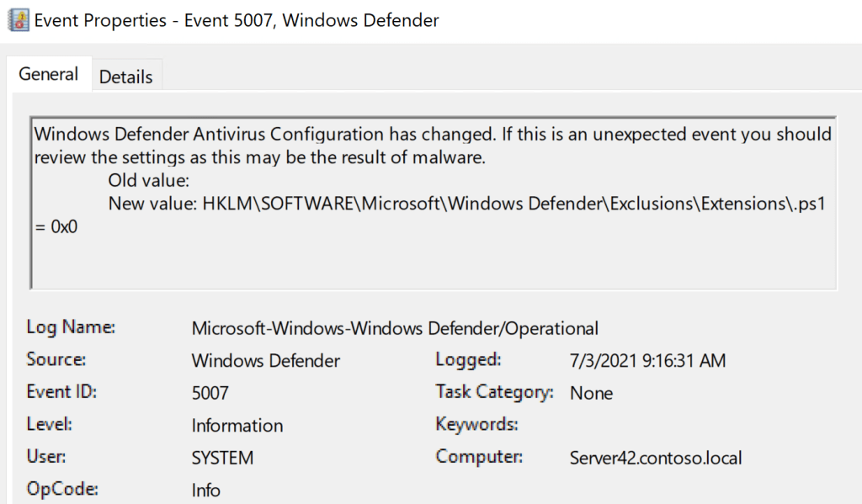
Task: Click the Task Category field label
Action: click(x=494, y=392)
